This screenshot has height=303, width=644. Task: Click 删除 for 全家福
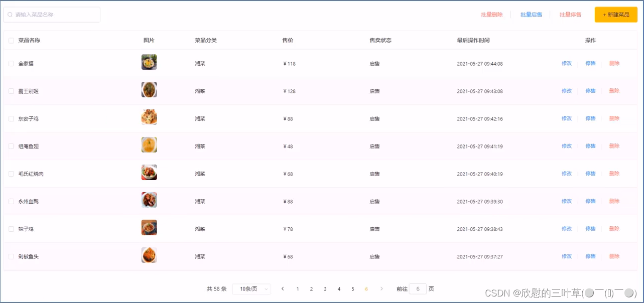click(x=614, y=63)
